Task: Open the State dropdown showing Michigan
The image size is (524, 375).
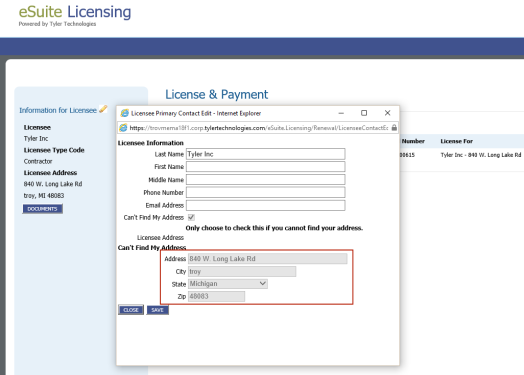Action: pyautogui.click(x=228, y=284)
